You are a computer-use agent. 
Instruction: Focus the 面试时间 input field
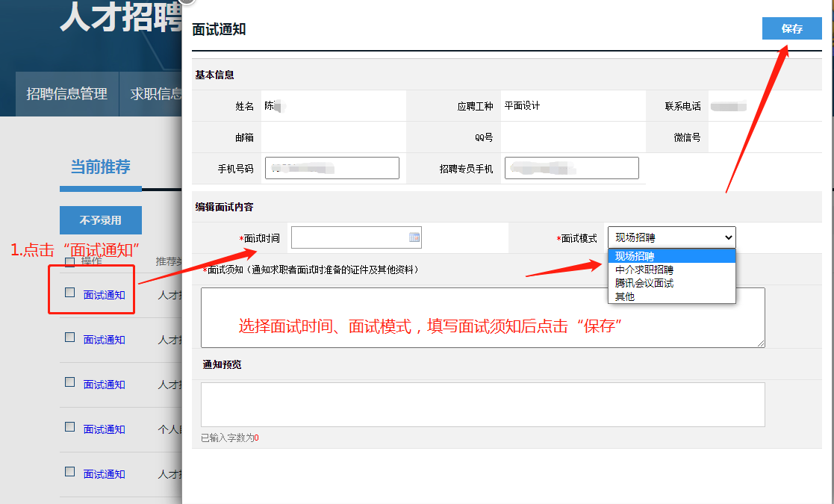pyautogui.click(x=349, y=237)
